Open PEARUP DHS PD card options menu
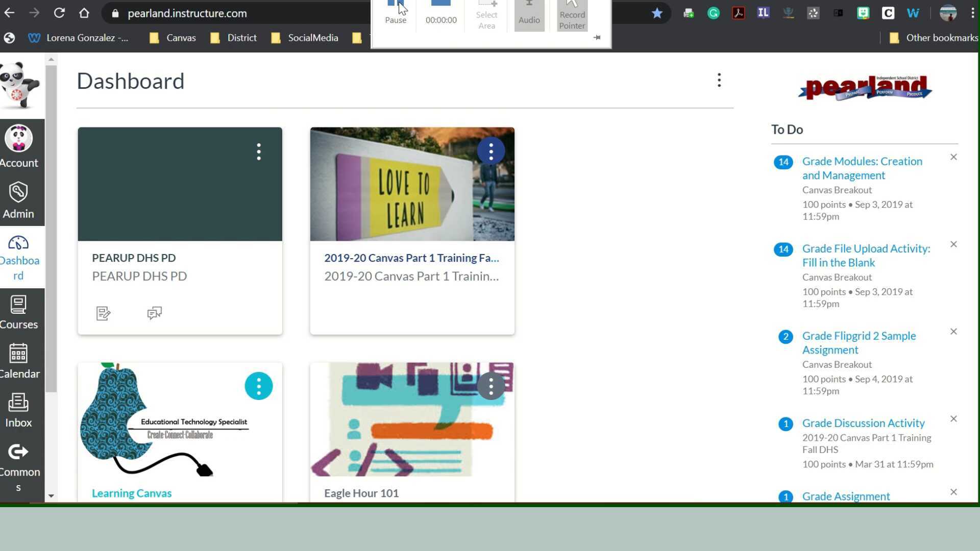Image resolution: width=980 pixels, height=551 pixels. point(259,152)
